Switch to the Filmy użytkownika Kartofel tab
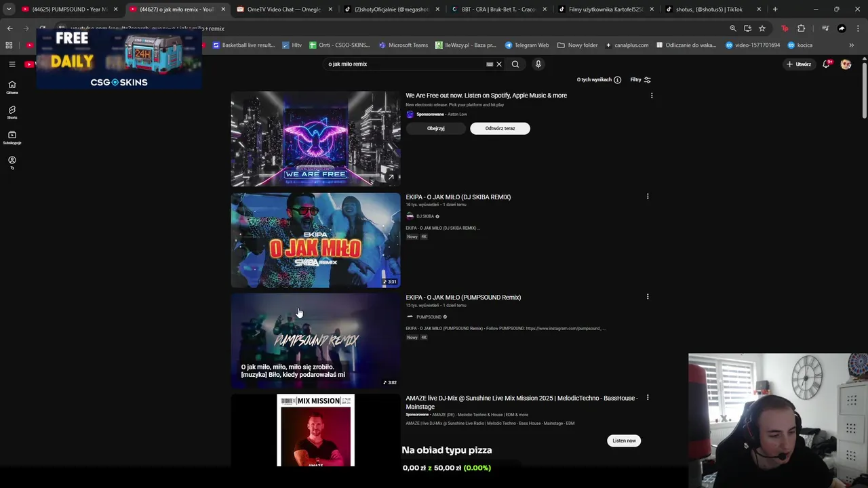Image resolution: width=868 pixels, height=488 pixels. 606,9
